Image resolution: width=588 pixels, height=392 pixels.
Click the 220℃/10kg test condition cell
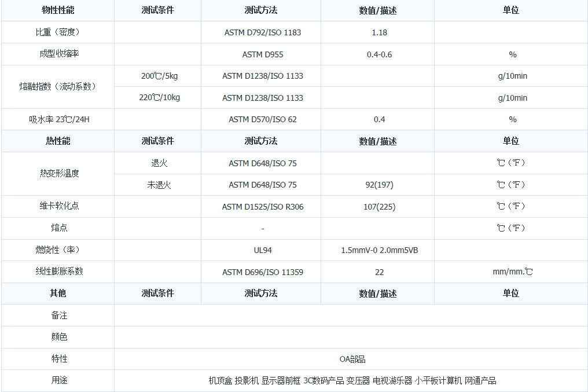(159, 97)
